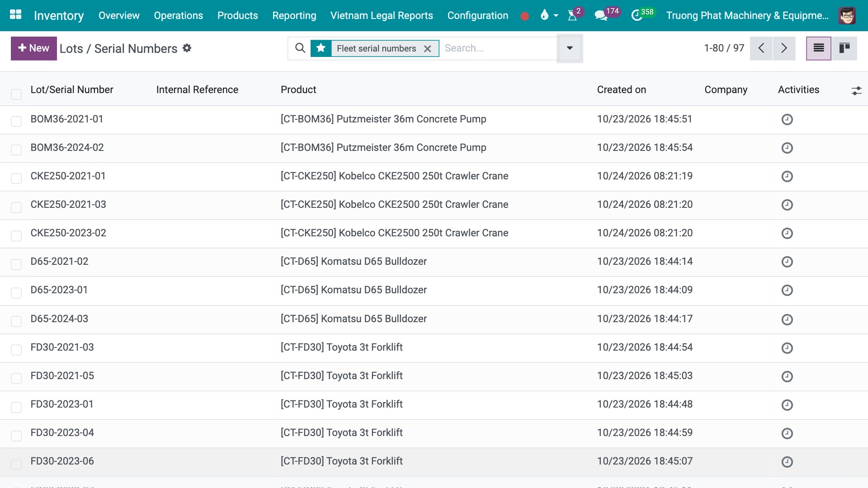Sort by the Created on column header
The image size is (868, 488).
(621, 89)
